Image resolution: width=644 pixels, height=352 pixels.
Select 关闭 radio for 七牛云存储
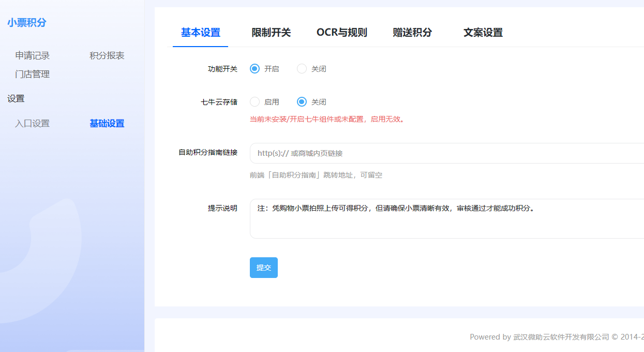point(302,102)
